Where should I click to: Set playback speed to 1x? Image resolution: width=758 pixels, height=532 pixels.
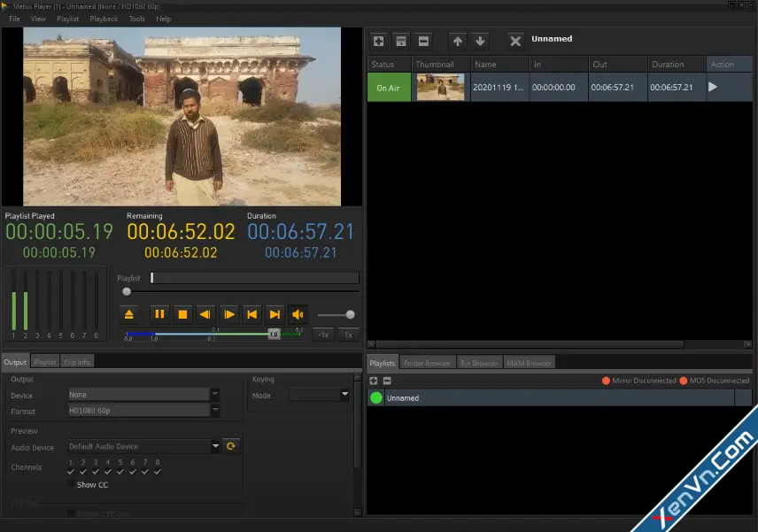pyautogui.click(x=348, y=335)
